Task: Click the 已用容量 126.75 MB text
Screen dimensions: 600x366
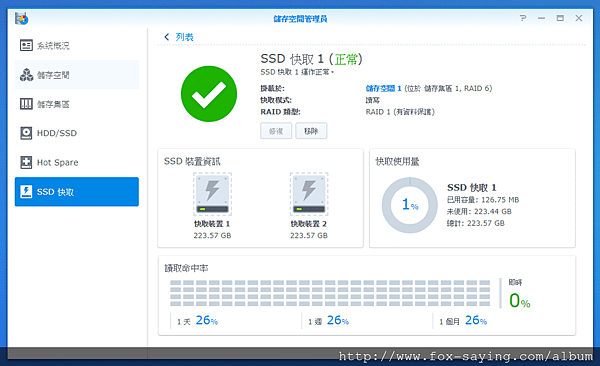Action: pyautogui.click(x=483, y=200)
